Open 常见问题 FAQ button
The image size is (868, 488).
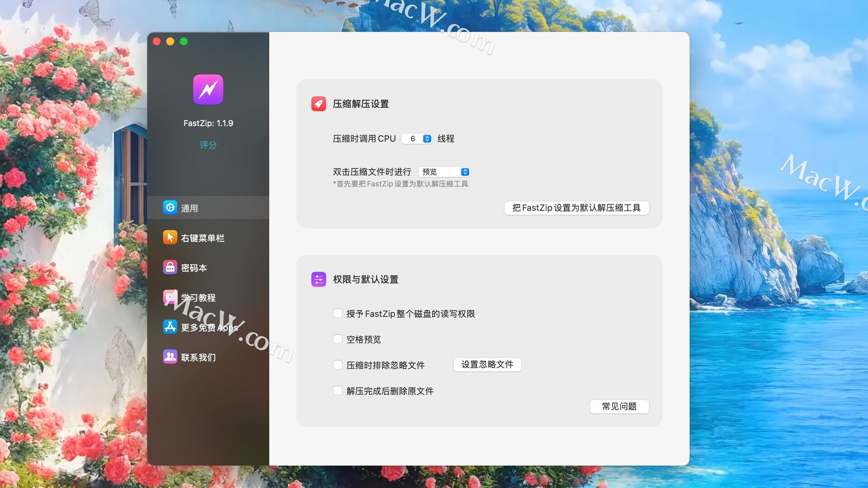pos(619,406)
